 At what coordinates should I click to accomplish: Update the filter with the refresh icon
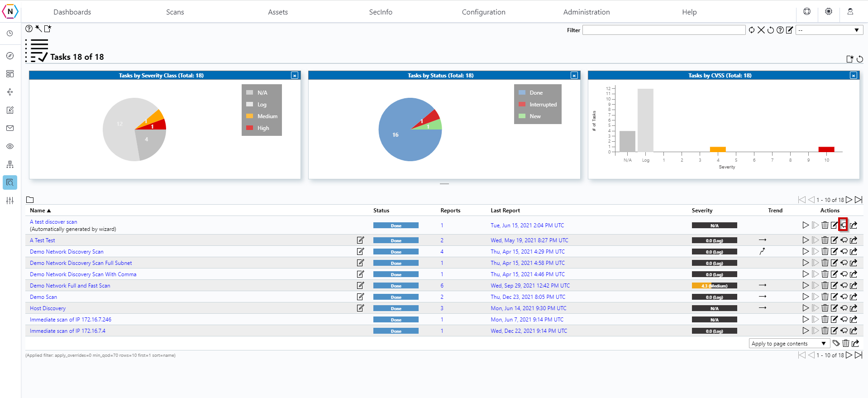pyautogui.click(x=752, y=30)
